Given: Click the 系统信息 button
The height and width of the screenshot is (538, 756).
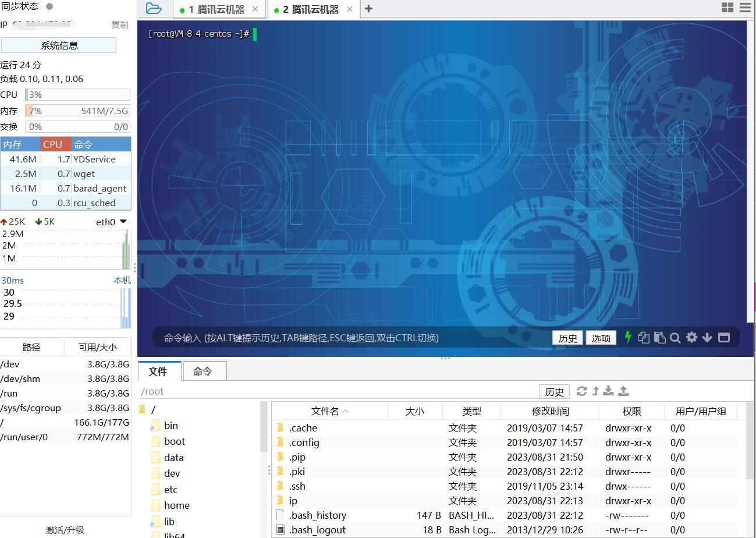Looking at the screenshot, I should pos(59,45).
